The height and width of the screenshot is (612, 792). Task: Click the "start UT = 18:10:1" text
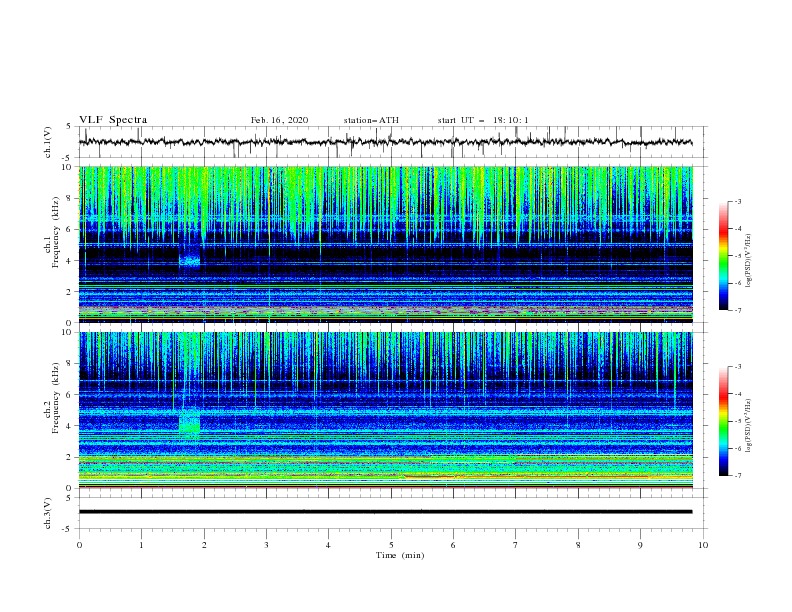click(x=483, y=120)
